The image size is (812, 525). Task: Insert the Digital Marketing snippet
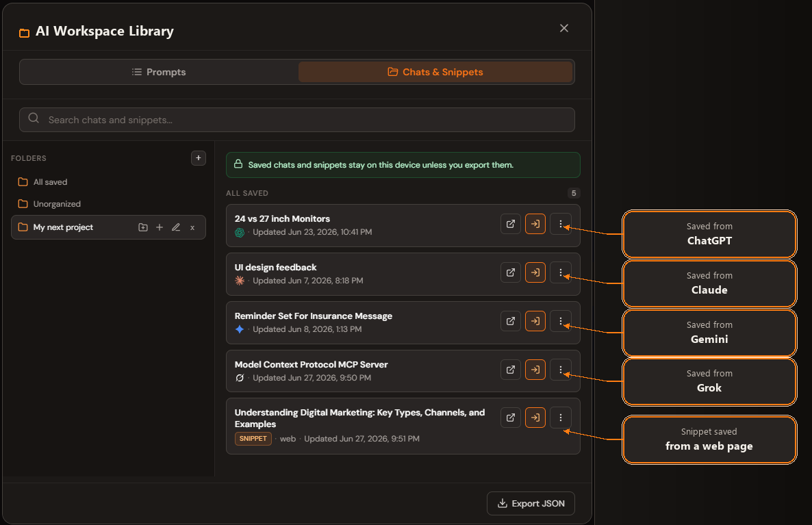535,418
